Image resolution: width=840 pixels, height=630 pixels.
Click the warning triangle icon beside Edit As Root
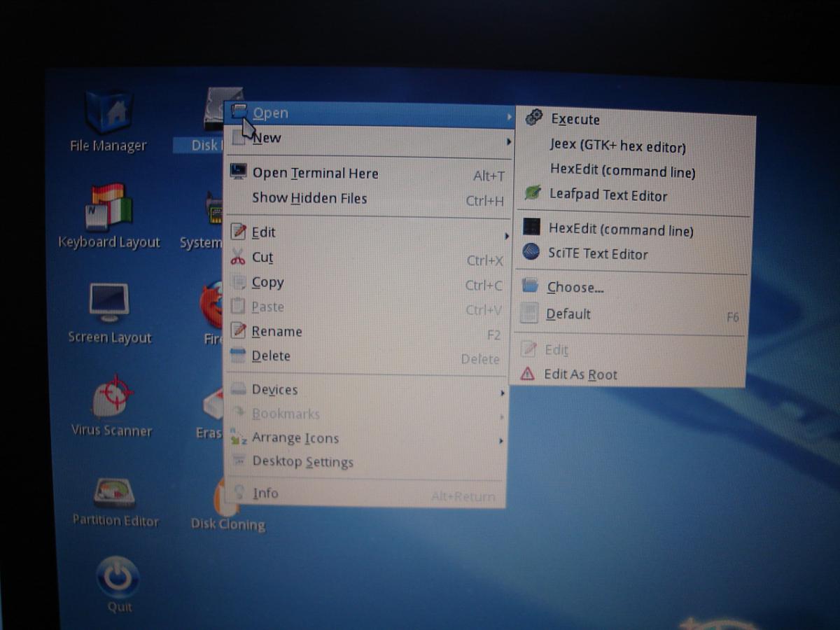pyautogui.click(x=528, y=374)
